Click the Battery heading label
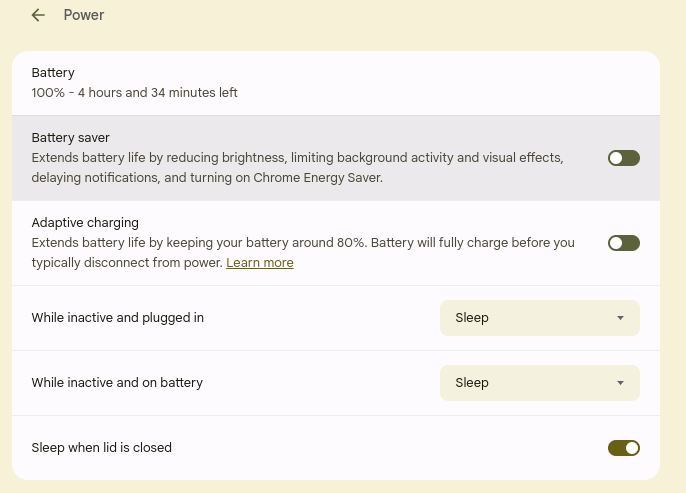The height and width of the screenshot is (493, 686). pos(53,73)
